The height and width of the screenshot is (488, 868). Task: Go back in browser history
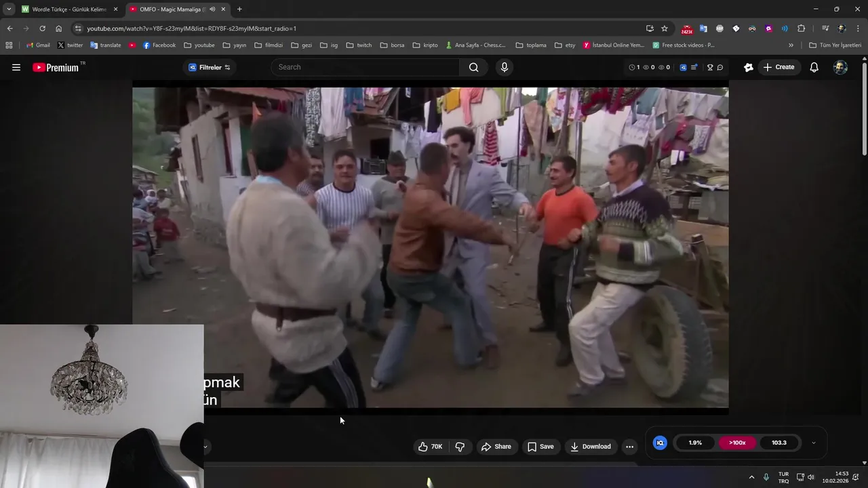(9, 28)
